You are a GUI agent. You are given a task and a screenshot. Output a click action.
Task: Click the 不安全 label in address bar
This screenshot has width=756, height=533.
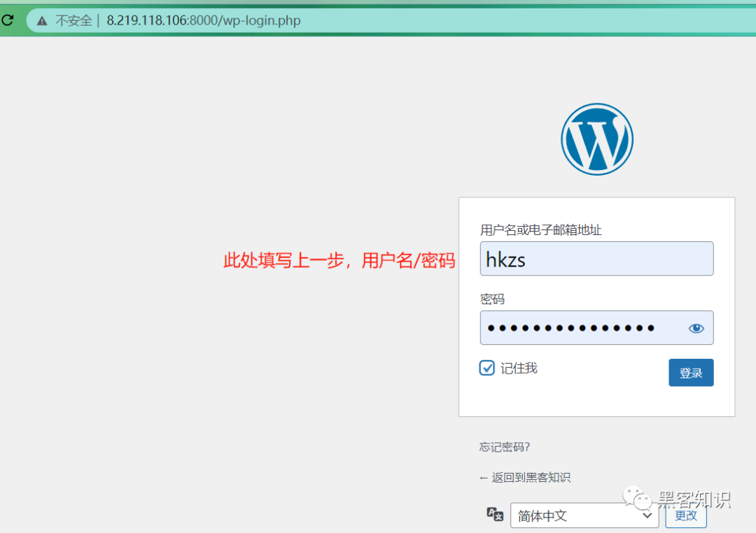[73, 21]
